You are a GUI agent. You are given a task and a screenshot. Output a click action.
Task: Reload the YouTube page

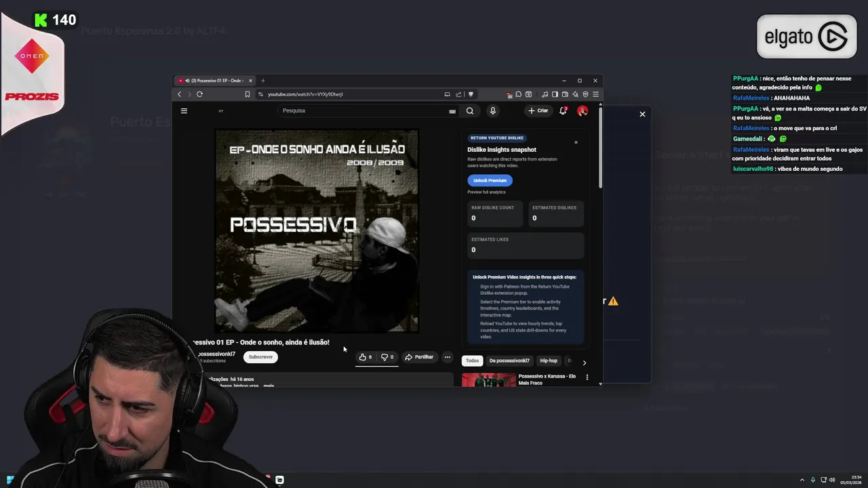(199, 94)
